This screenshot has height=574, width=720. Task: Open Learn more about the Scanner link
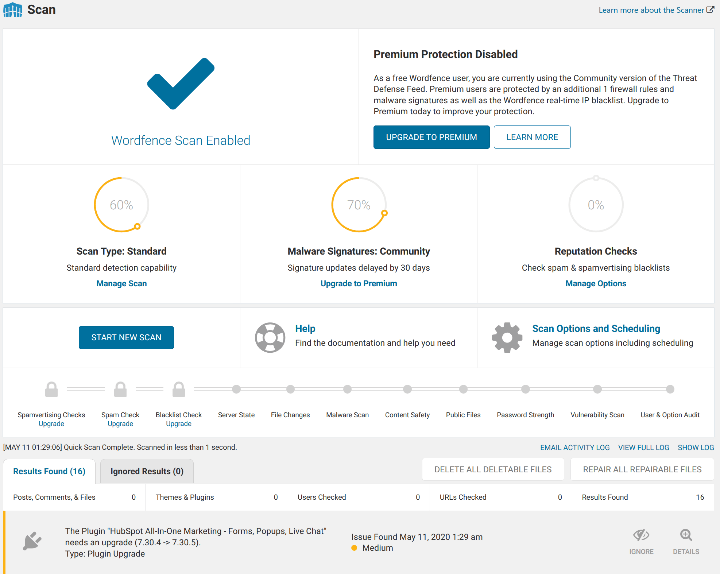coord(655,10)
